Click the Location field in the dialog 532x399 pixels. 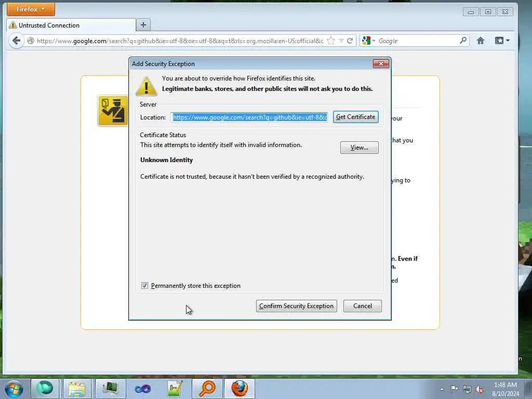(x=250, y=117)
